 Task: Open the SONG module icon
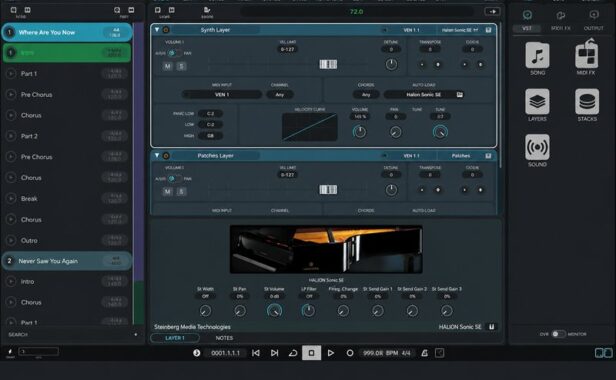point(537,55)
